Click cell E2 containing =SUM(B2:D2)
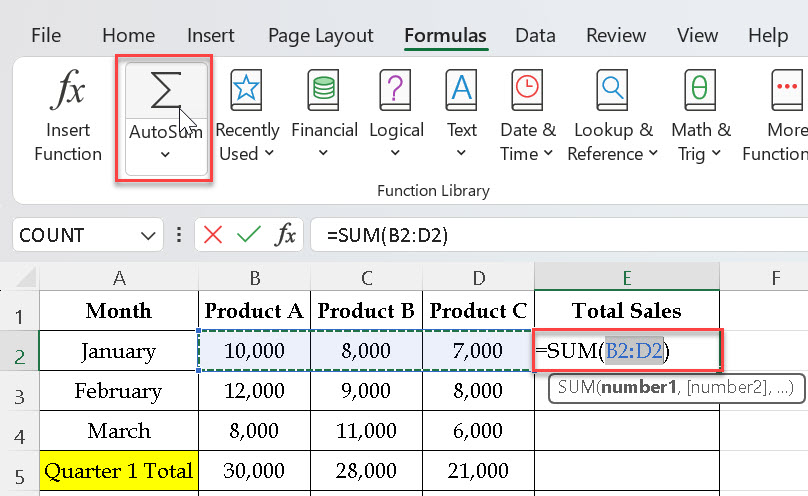The width and height of the screenshot is (808, 496). coord(627,351)
